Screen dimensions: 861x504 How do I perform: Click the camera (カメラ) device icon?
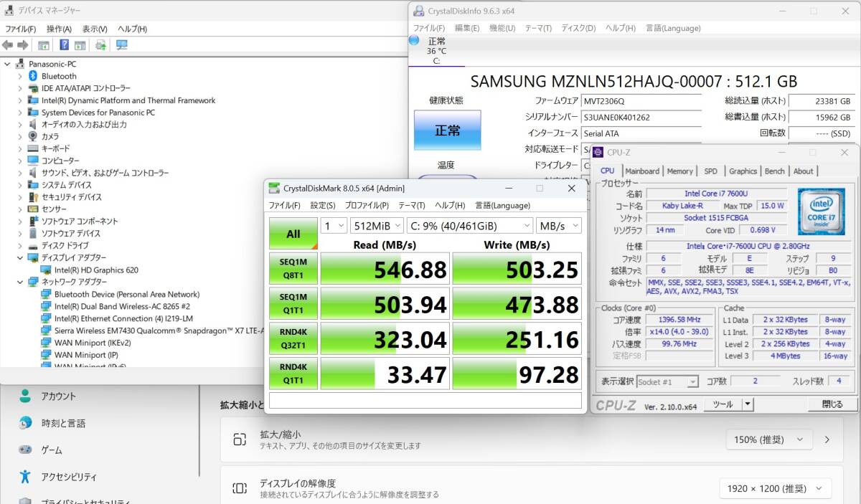pos(33,136)
